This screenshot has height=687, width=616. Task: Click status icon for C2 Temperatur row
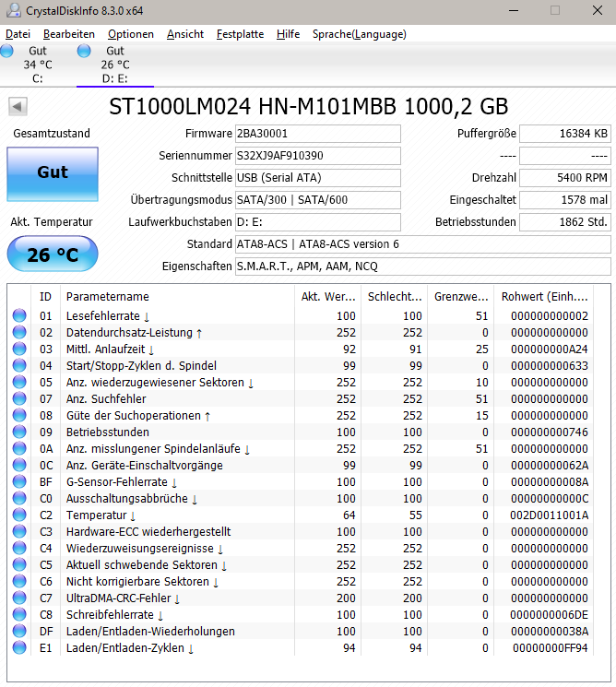[x=19, y=515]
